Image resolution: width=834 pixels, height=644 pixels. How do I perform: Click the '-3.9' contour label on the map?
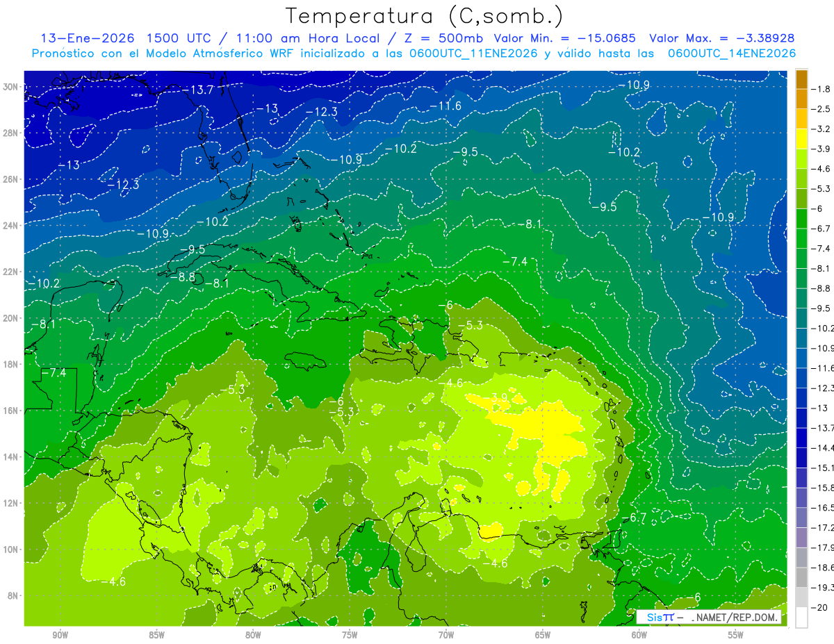point(496,397)
